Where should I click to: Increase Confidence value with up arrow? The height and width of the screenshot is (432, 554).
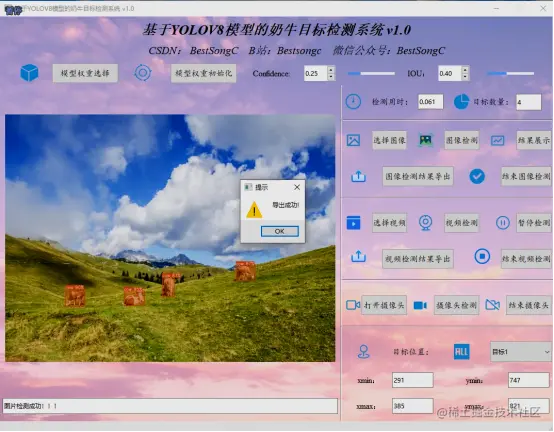(x=331, y=70)
